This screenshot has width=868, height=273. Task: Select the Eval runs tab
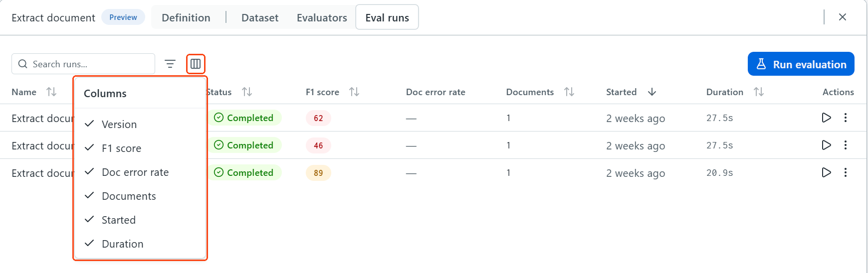click(387, 17)
